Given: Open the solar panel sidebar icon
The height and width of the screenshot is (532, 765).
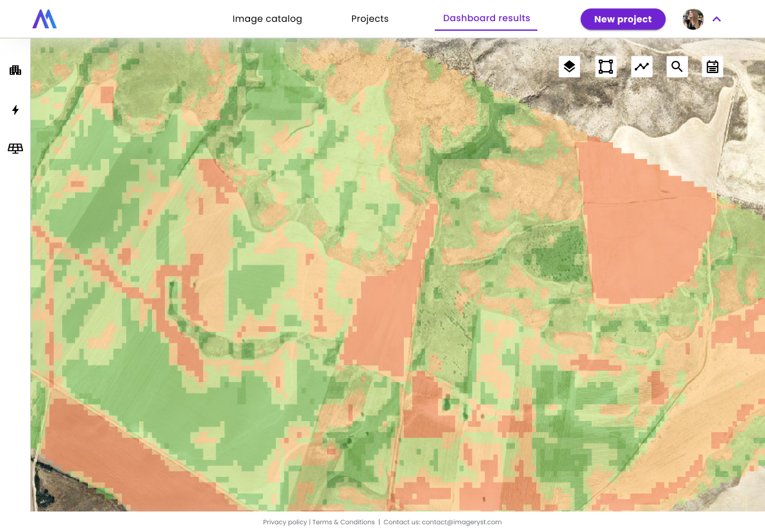Looking at the screenshot, I should coord(15,149).
